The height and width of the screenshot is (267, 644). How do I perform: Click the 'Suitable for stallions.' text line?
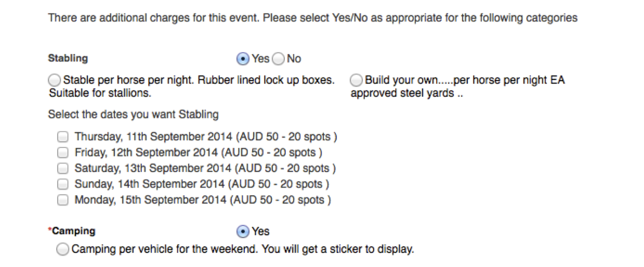100,94
